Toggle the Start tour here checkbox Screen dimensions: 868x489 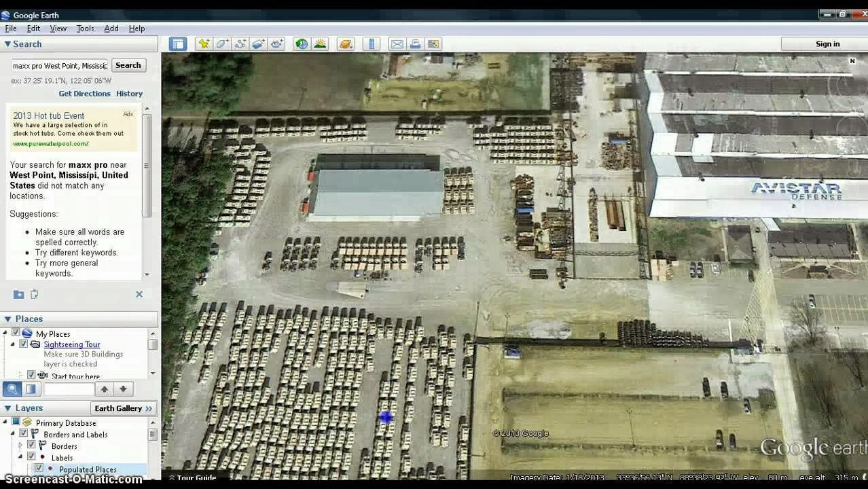coord(31,375)
